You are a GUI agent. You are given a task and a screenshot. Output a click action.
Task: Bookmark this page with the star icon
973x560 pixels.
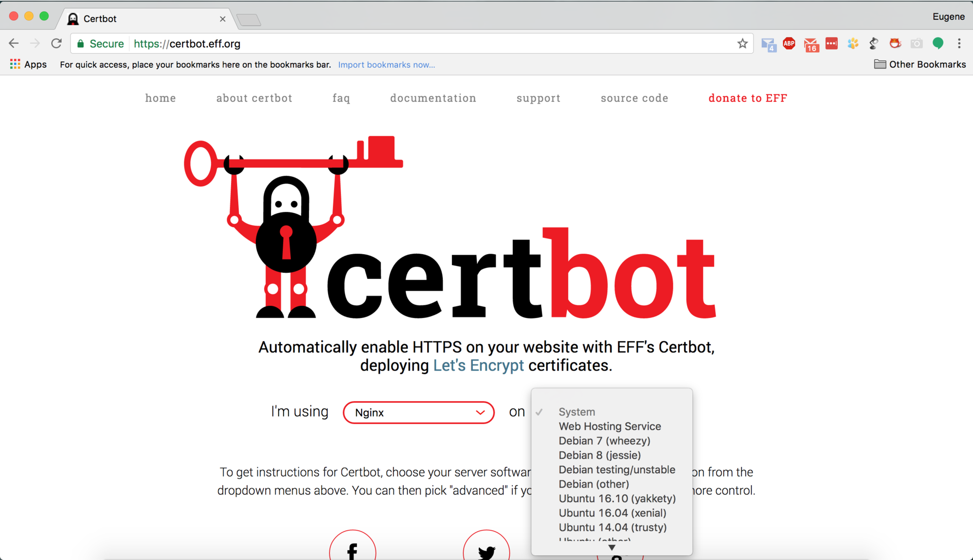pos(742,44)
